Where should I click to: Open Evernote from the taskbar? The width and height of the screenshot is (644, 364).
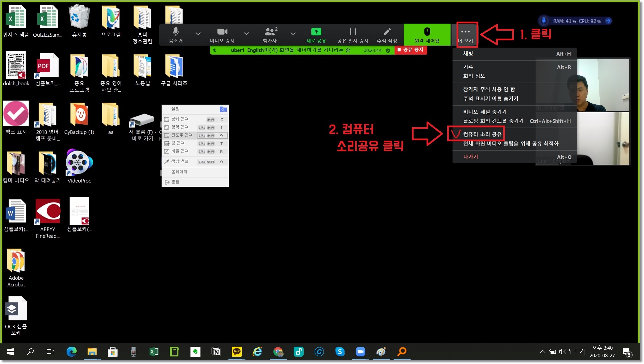(x=195, y=352)
